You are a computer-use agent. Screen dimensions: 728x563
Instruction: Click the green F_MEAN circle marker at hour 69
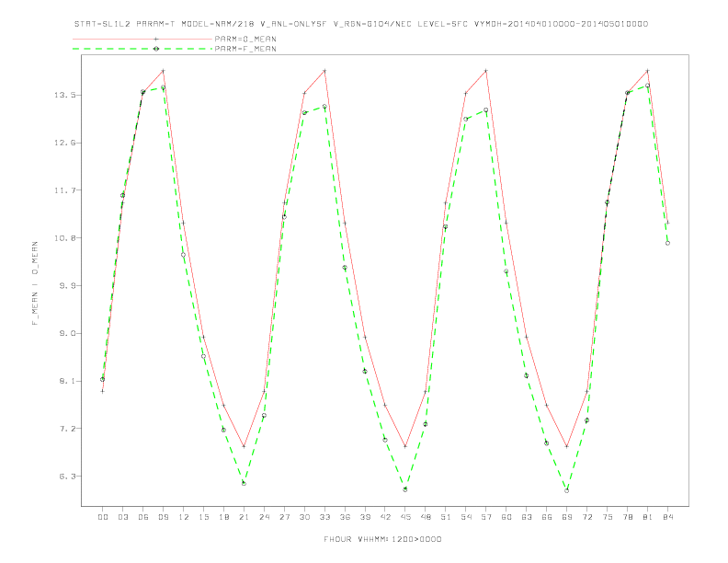(x=567, y=490)
